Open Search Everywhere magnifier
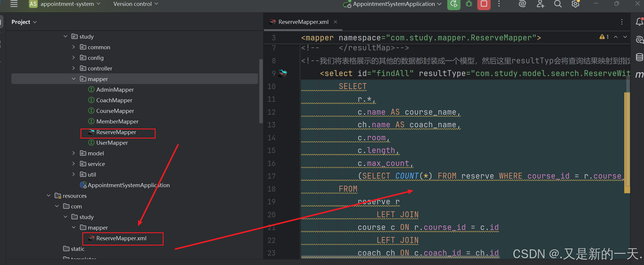The image size is (644, 265). (x=558, y=4)
